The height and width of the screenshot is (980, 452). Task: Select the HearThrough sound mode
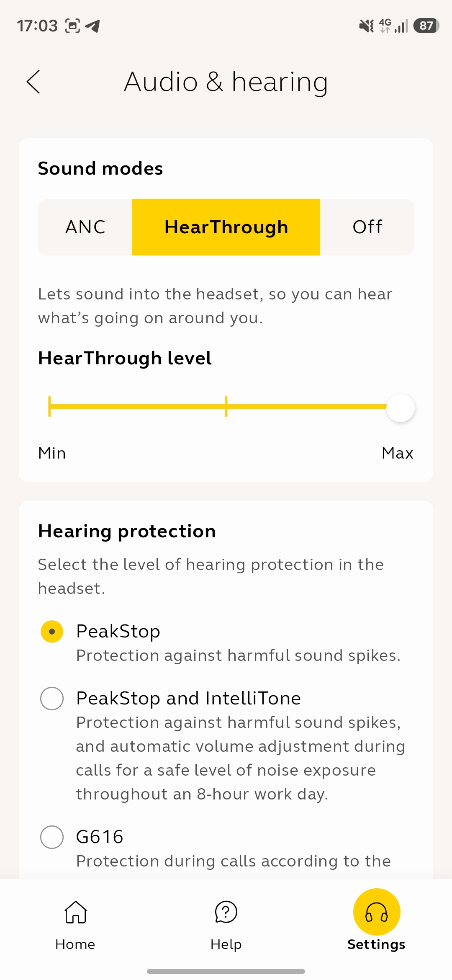tap(226, 227)
